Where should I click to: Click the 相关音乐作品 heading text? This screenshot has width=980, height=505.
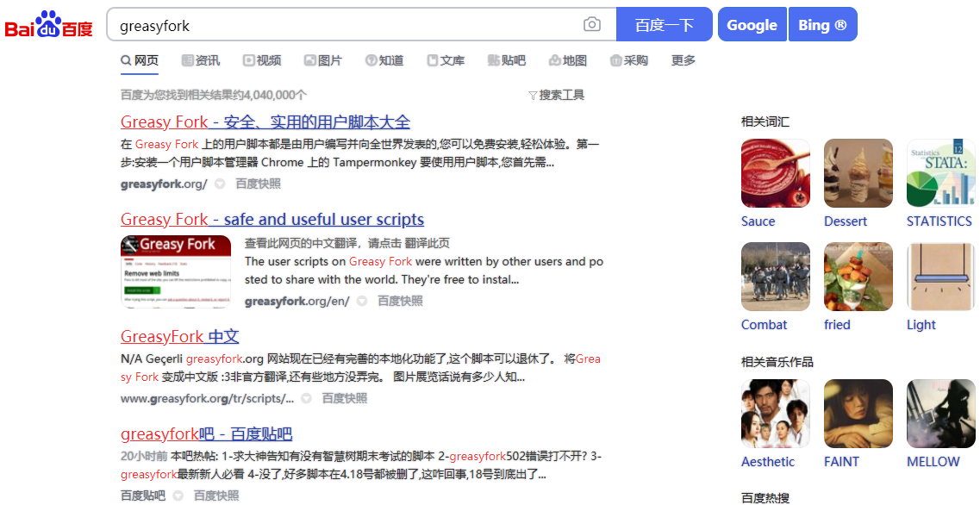pos(777,362)
